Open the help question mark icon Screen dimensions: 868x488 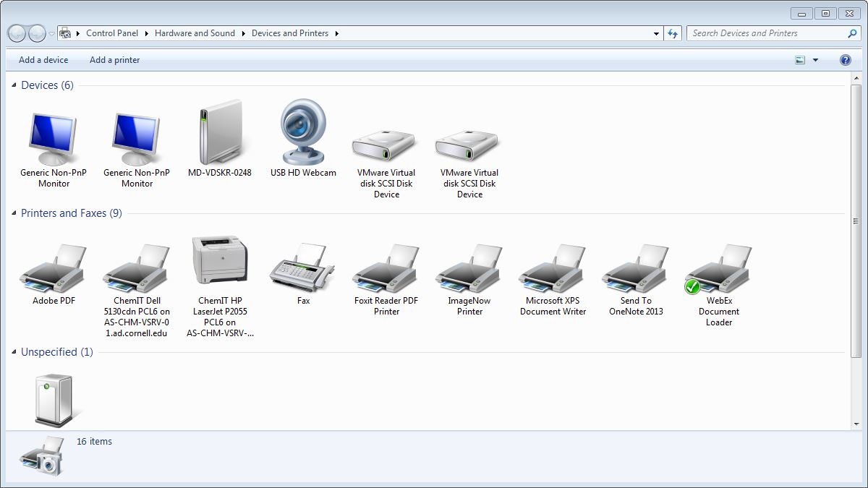click(x=845, y=60)
